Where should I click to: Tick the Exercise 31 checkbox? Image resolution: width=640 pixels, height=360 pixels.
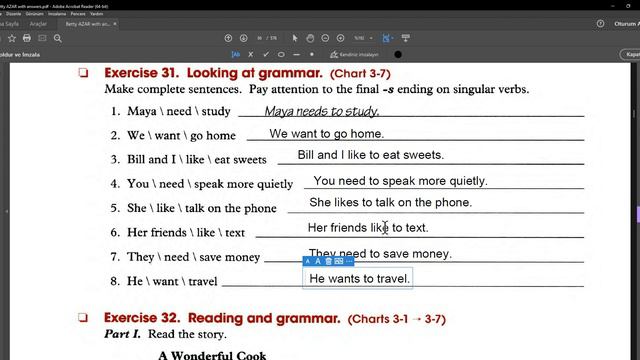83,73
